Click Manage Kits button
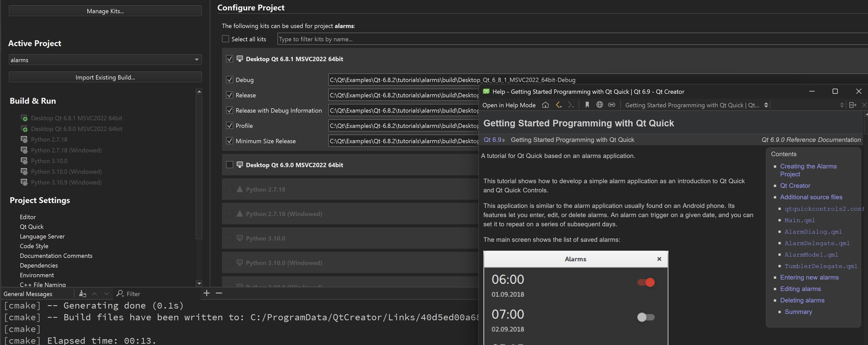 105,11
